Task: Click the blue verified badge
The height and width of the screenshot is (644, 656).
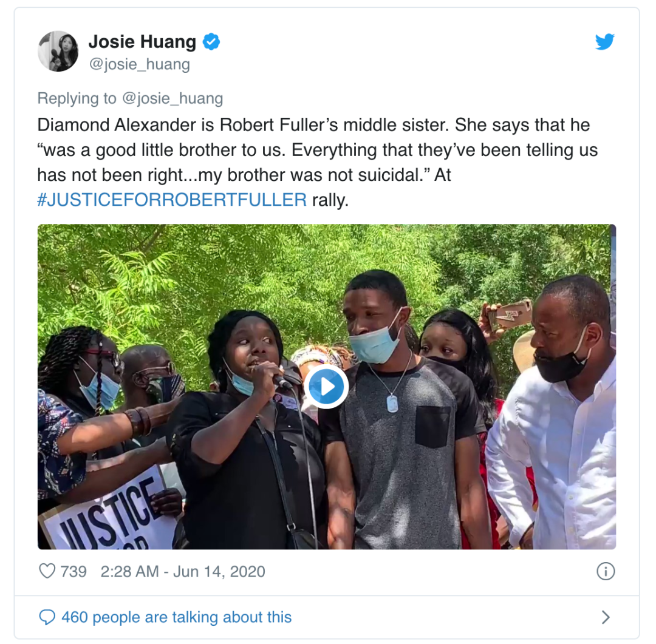Action: point(211,42)
